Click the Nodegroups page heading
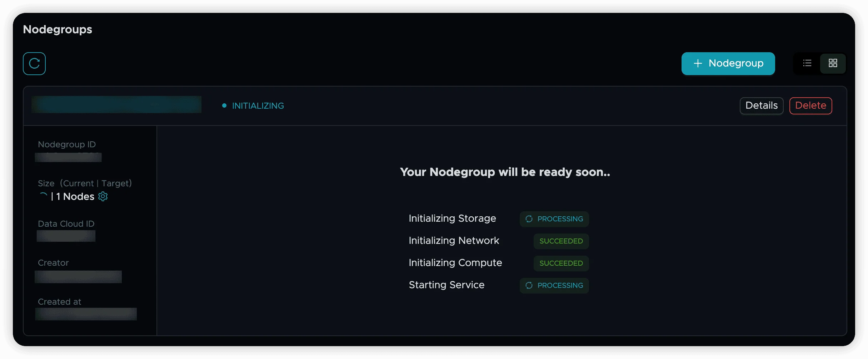The height and width of the screenshot is (359, 868). pyautogui.click(x=58, y=29)
